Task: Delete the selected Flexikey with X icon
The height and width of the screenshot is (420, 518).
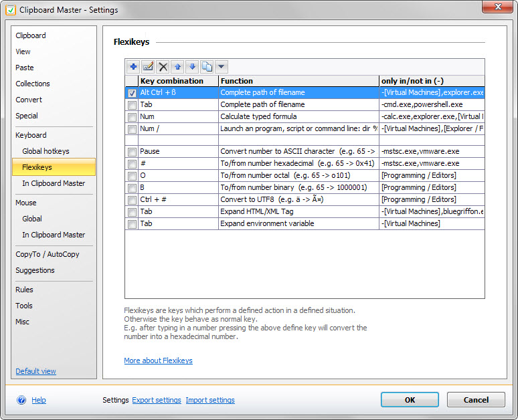Action: (163, 67)
